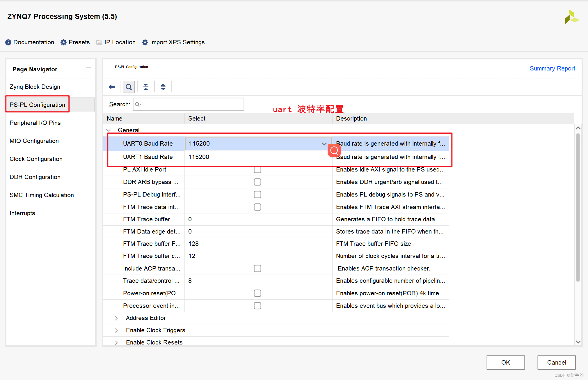This screenshot has height=380, width=588.
Task: Toggle the search magnifier toolbar icon
Action: [x=129, y=87]
